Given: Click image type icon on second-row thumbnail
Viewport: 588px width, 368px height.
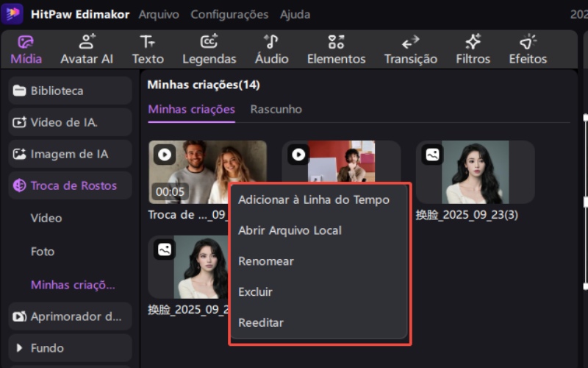Looking at the screenshot, I should coord(165,250).
